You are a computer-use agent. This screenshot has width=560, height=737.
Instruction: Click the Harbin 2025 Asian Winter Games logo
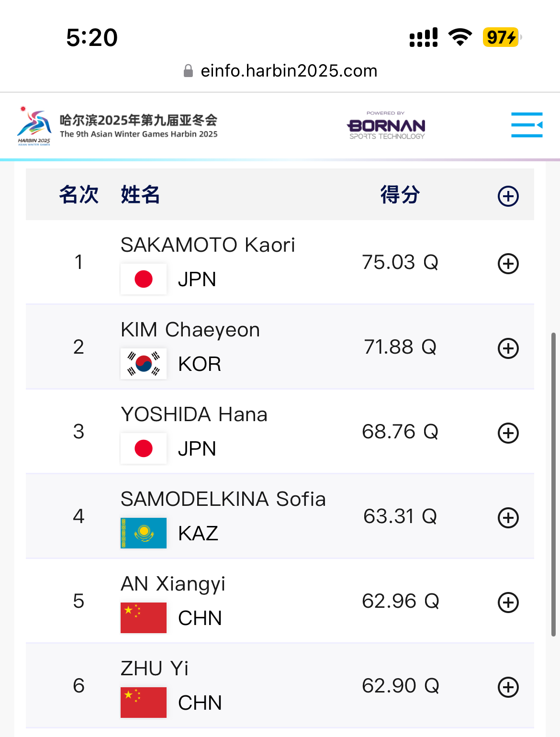coord(34,126)
